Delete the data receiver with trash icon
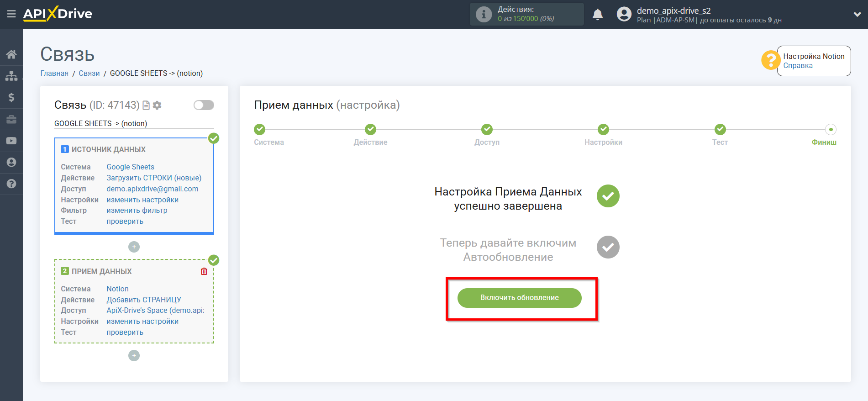 click(204, 271)
